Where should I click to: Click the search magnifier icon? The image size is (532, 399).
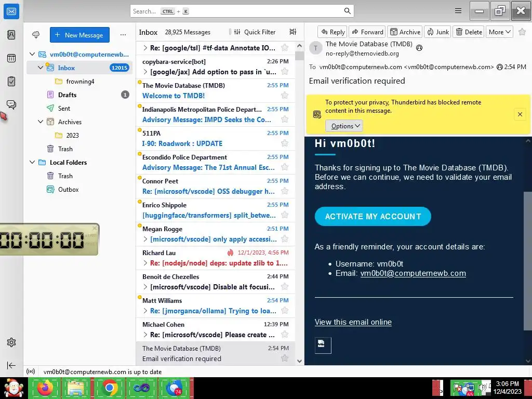coord(348,11)
